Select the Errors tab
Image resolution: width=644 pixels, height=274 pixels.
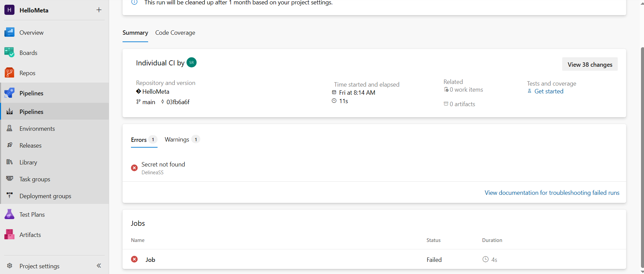139,140
